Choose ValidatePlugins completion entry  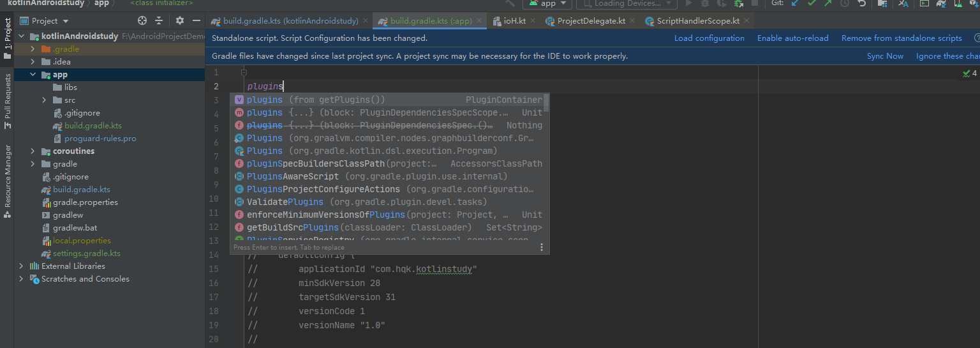(x=387, y=202)
